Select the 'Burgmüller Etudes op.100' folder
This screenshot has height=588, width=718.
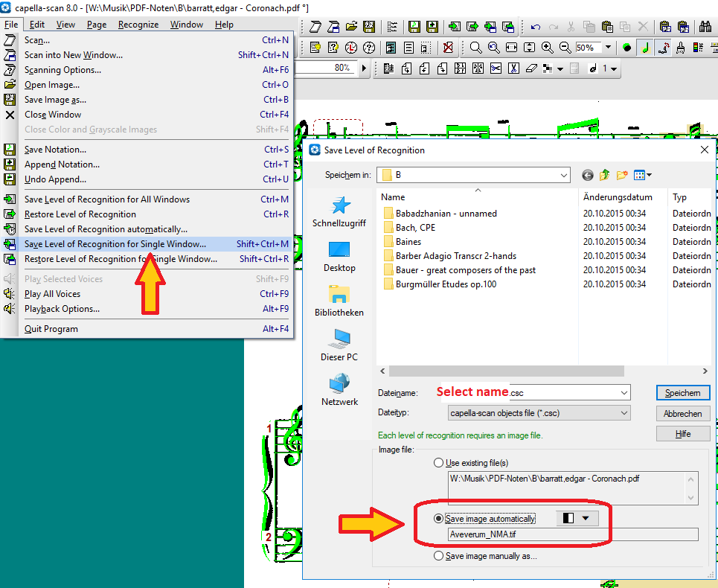[446, 284]
